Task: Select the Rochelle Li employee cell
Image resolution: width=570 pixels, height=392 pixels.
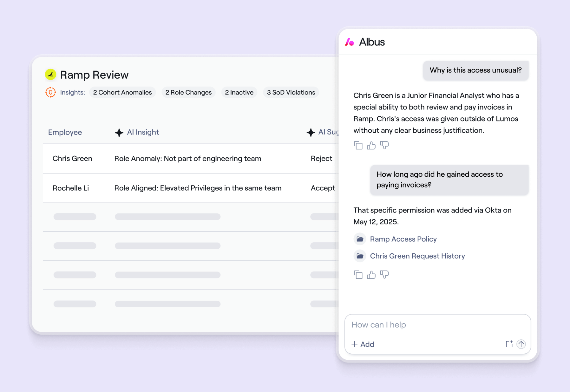Action: click(x=71, y=188)
